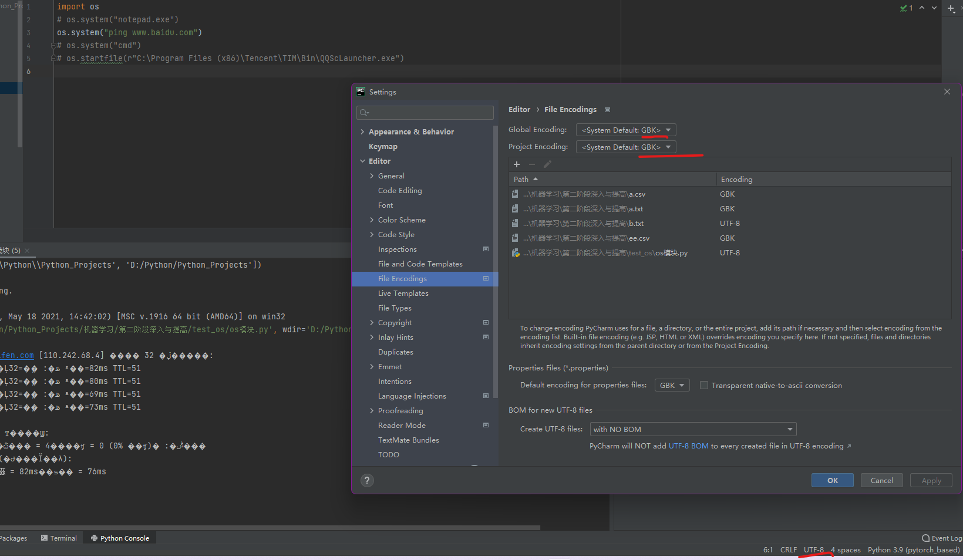Click the 4 spaces indent widget
The image size is (963, 560).
(846, 550)
